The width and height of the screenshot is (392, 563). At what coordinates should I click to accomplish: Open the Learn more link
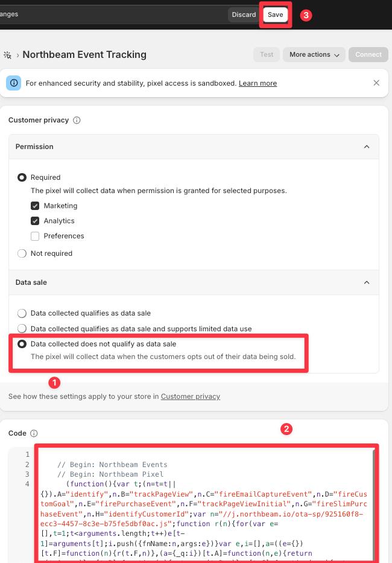tap(258, 83)
